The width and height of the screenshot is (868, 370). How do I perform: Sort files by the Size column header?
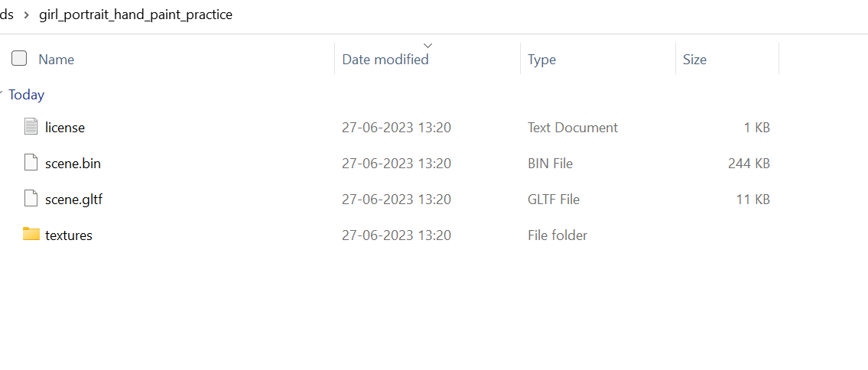tap(694, 59)
